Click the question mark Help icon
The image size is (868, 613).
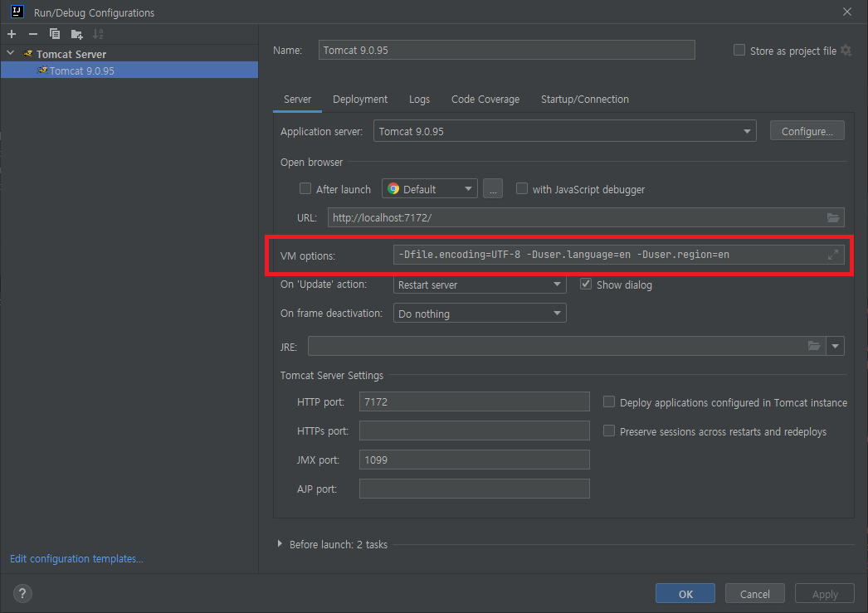pos(22,594)
